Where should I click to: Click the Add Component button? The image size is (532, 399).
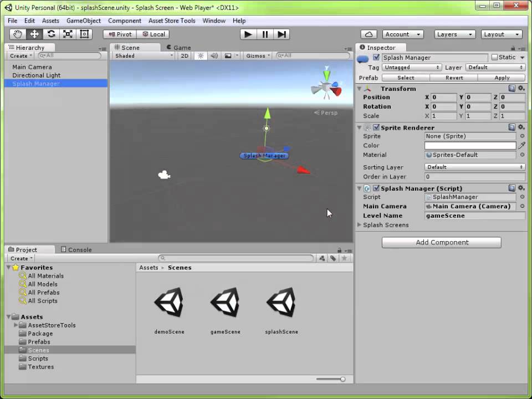point(442,242)
